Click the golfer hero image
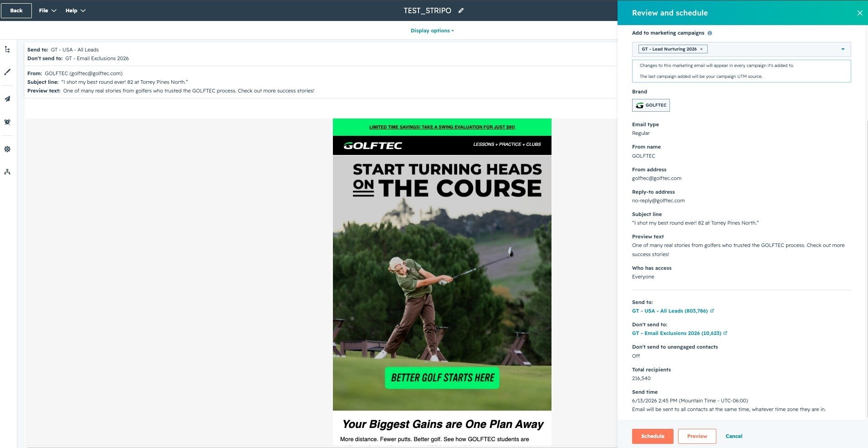This screenshot has height=448, width=868. point(442,283)
